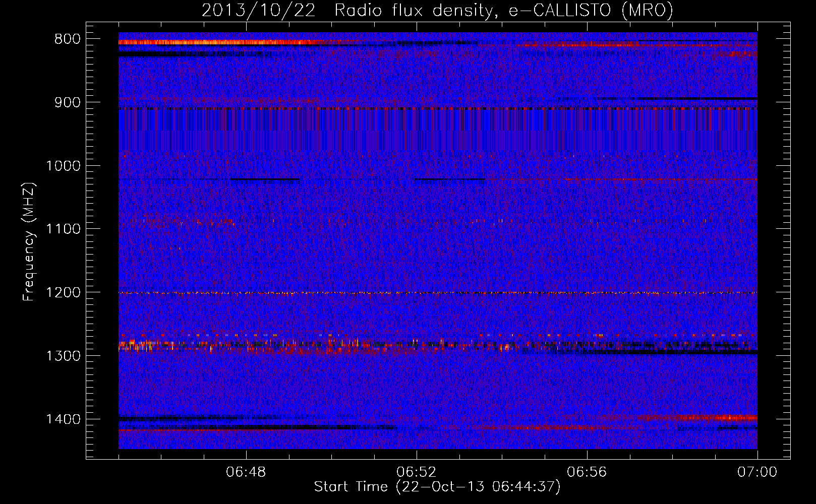Click the 800 frequency tick label
The height and width of the screenshot is (504, 816).
click(x=68, y=39)
